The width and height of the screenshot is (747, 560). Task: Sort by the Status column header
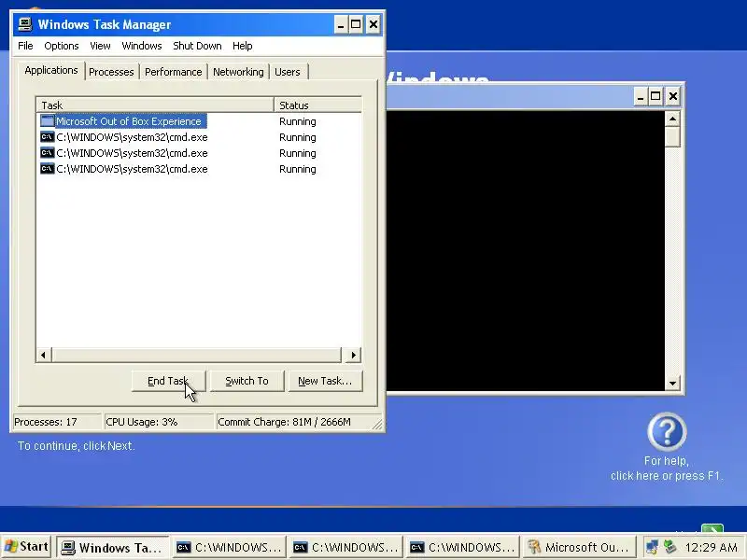317,105
